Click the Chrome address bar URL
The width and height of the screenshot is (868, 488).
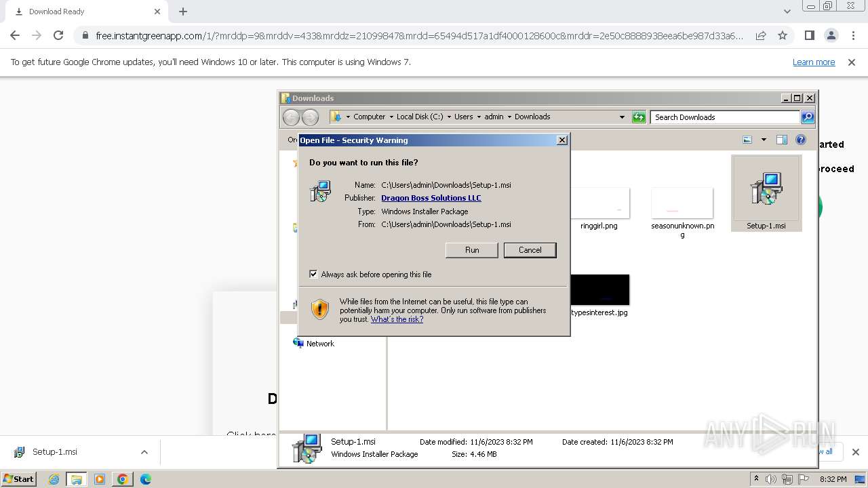pyautogui.click(x=419, y=36)
